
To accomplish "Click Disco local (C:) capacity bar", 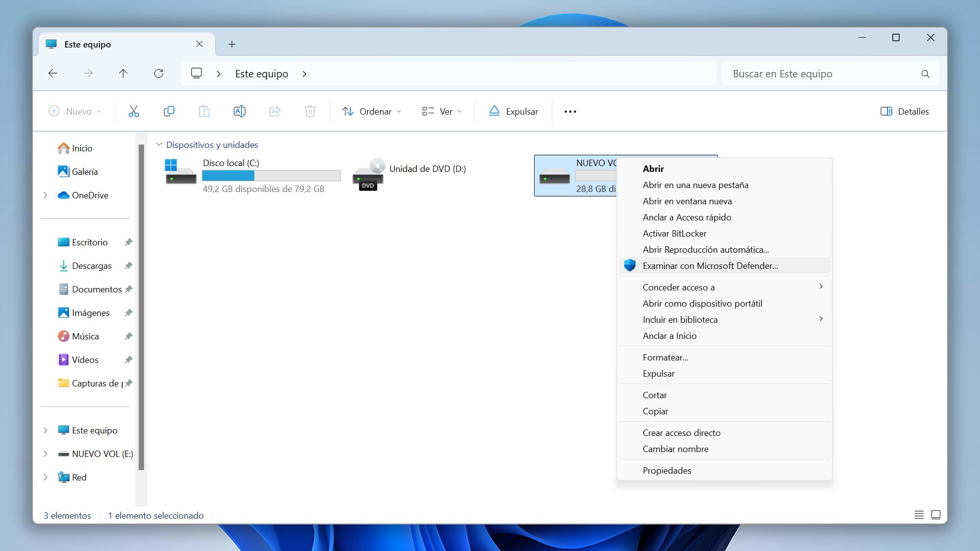I will point(271,175).
